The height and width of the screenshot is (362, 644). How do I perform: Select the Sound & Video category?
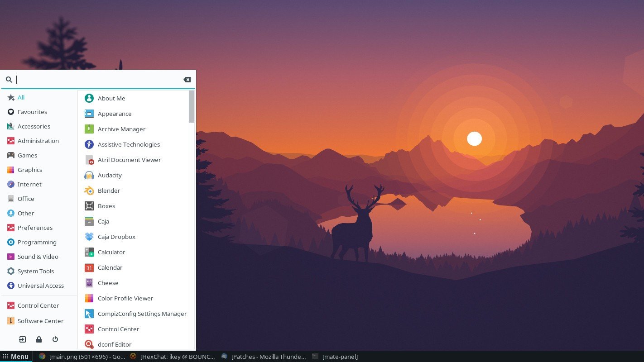coord(38,257)
